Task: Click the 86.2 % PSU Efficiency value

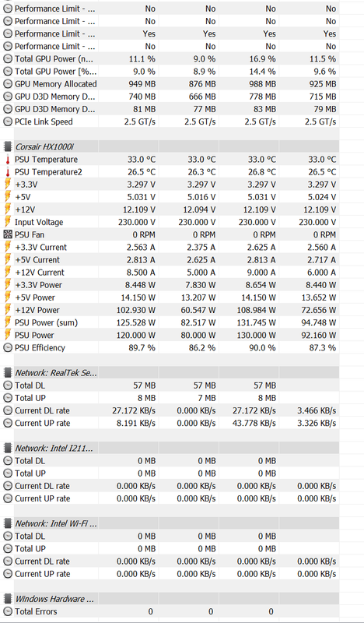Action: (202, 347)
